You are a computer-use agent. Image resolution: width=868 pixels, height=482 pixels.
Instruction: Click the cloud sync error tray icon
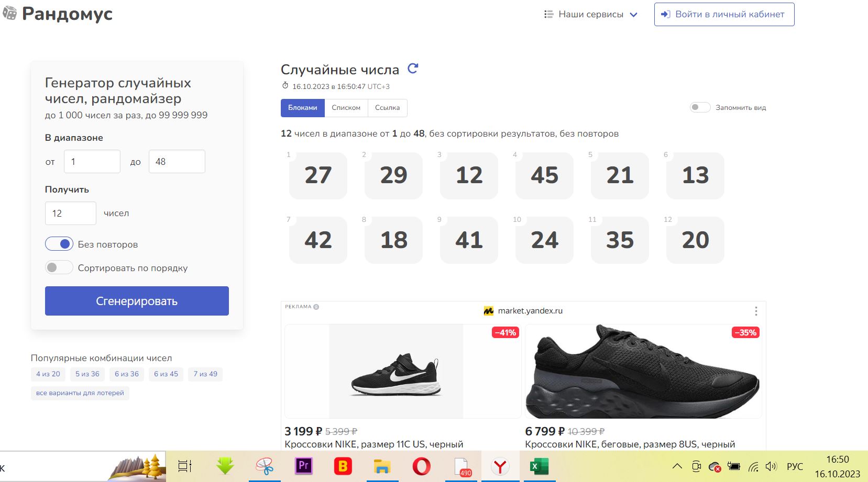tap(715, 467)
